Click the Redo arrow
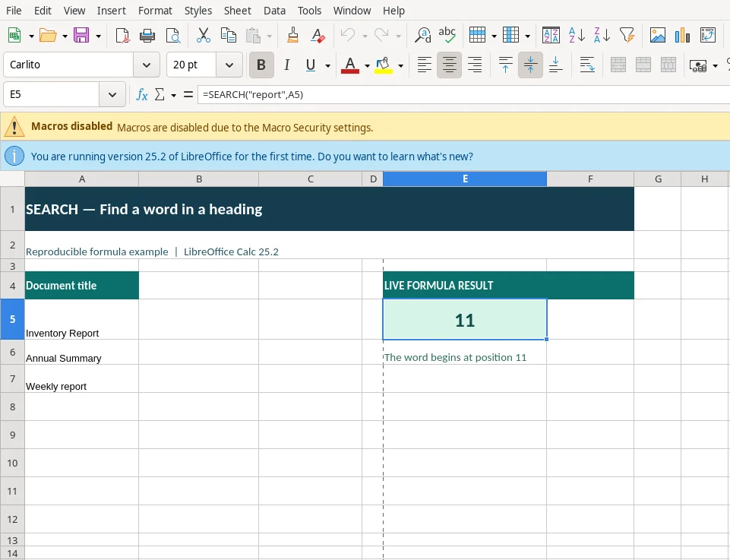Screen dimensions: 730x560 tap(382, 36)
